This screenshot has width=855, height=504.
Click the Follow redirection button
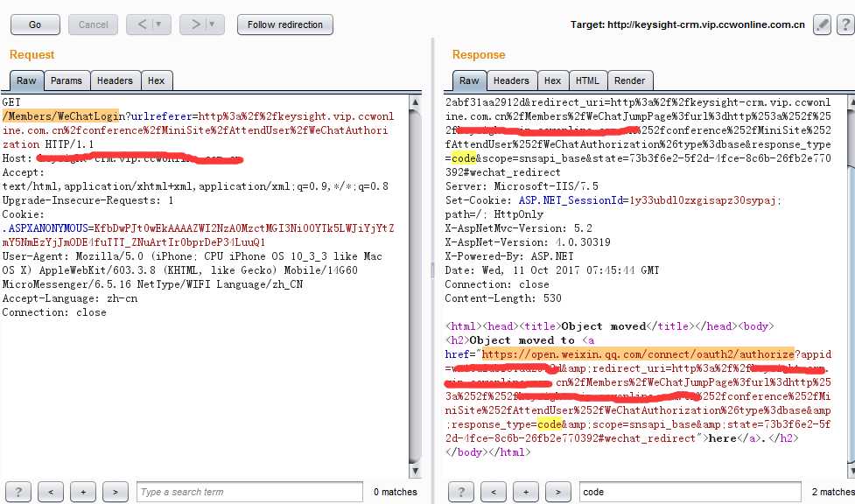[285, 24]
